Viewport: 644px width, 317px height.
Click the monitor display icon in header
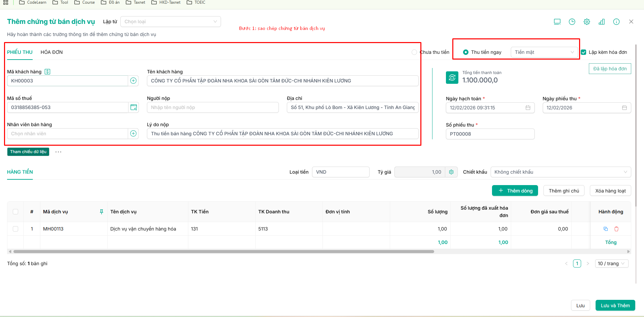click(557, 22)
